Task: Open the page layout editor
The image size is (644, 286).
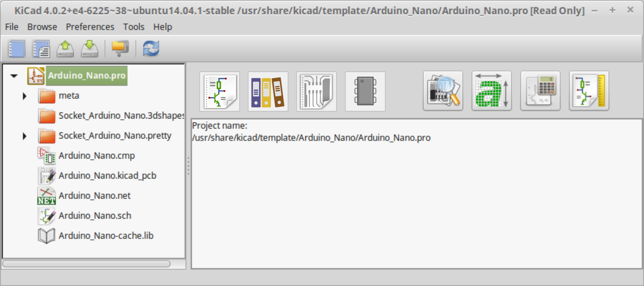Action: pyautogui.click(x=589, y=91)
